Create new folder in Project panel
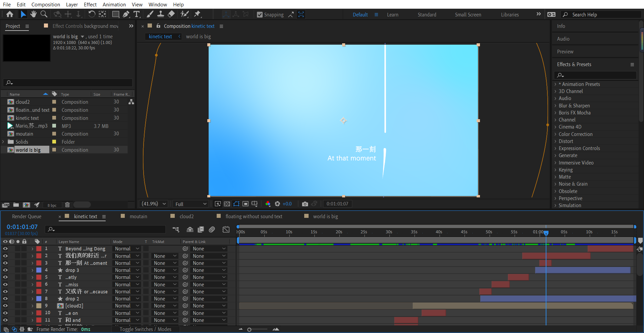644x333 pixels. click(16, 205)
